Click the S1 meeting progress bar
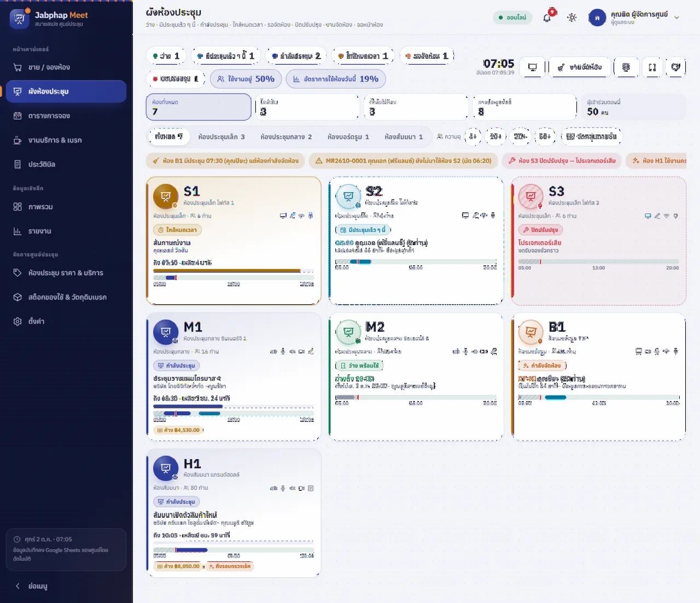The image size is (700, 603). 234,270
